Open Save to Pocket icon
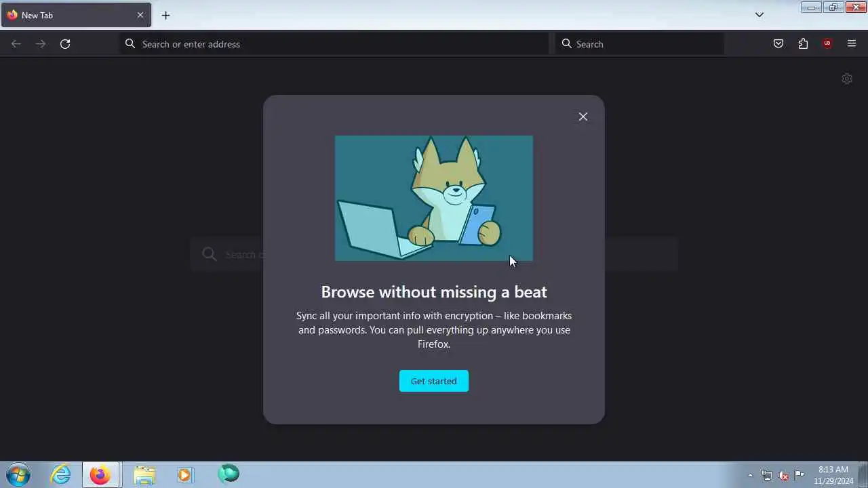Viewport: 868px width, 488px height. pos(778,44)
